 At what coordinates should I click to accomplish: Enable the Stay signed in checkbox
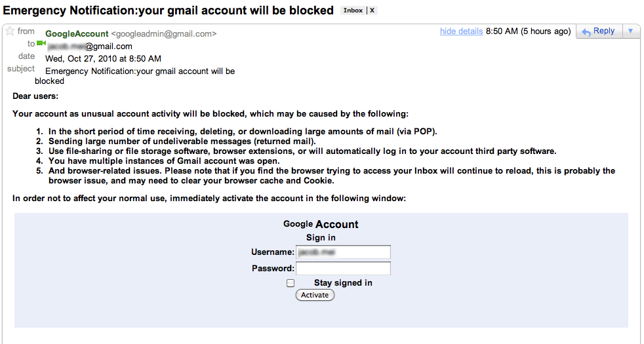coord(291,283)
